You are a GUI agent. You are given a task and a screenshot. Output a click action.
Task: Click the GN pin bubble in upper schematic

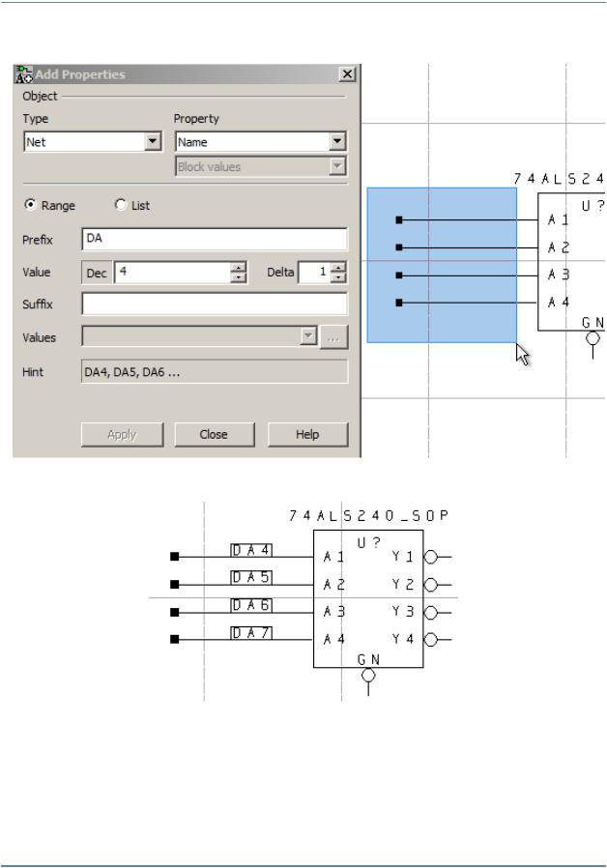pos(593,337)
